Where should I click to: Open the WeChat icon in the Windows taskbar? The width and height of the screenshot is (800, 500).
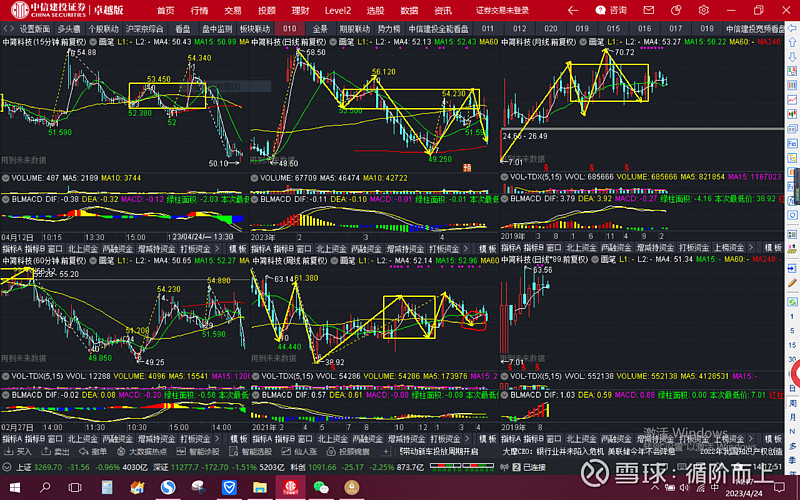(321, 487)
